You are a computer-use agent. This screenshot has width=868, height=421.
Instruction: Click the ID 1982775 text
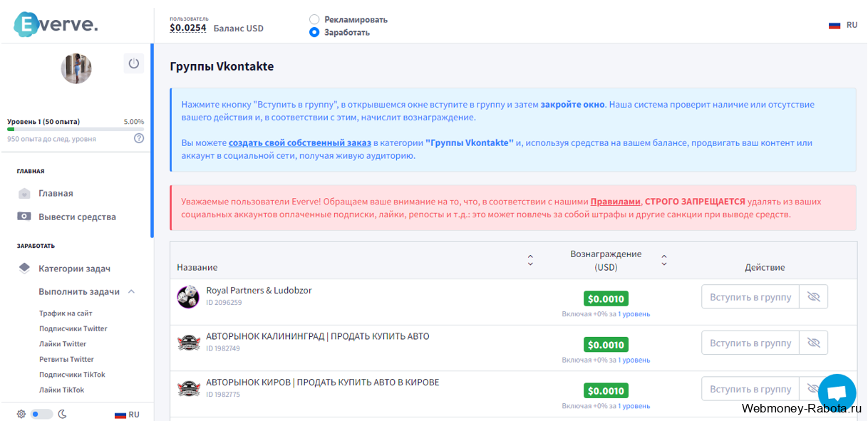[223, 394]
